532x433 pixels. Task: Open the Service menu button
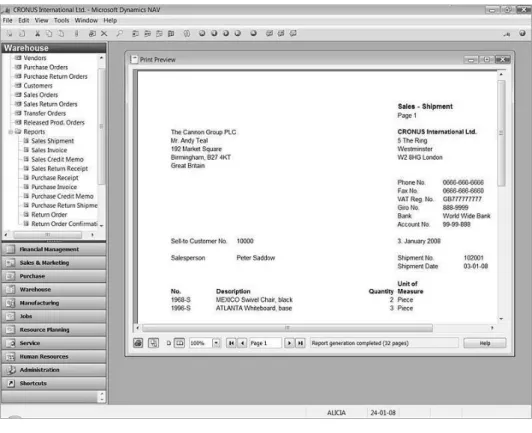tap(54, 343)
